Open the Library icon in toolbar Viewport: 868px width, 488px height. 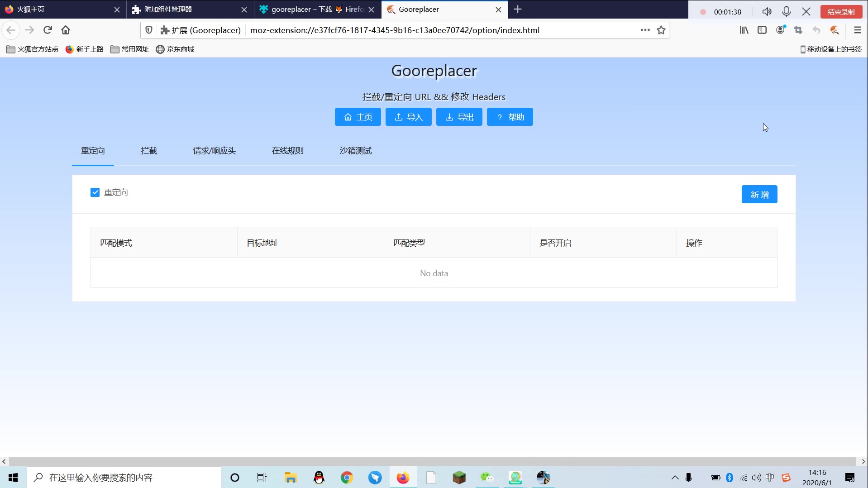[744, 30]
